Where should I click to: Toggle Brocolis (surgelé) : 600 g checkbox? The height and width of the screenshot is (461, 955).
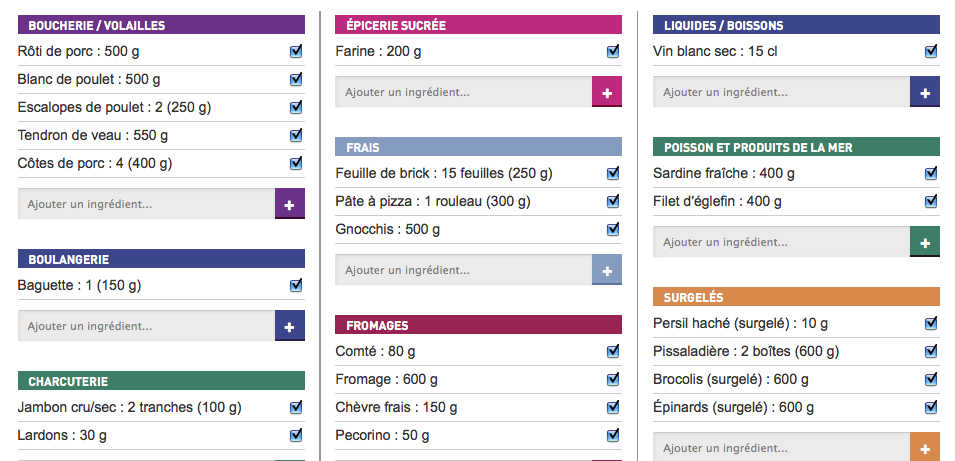click(931, 379)
